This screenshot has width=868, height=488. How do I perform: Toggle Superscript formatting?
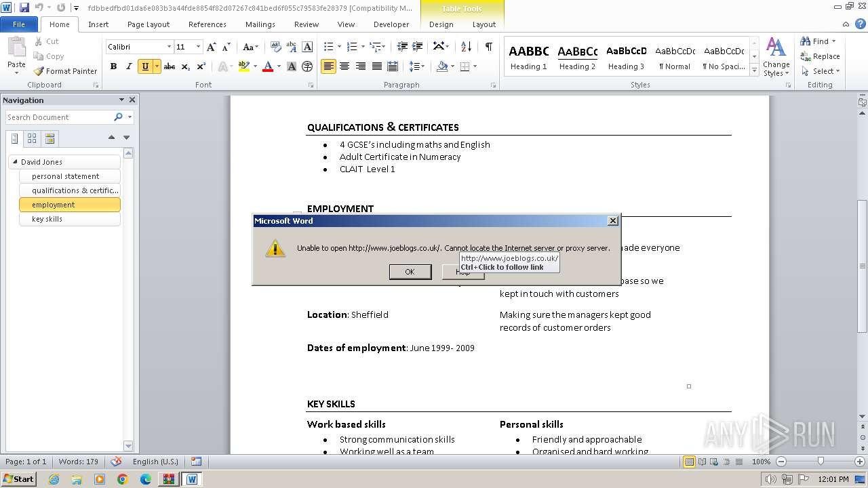click(201, 66)
